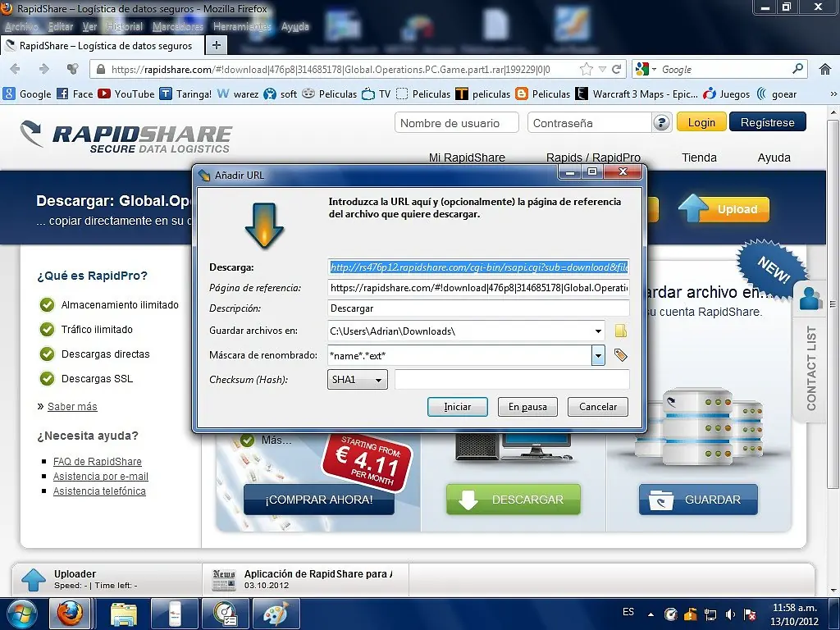Click the password help question mark icon
Viewport: 840px width, 630px height.
(662, 123)
